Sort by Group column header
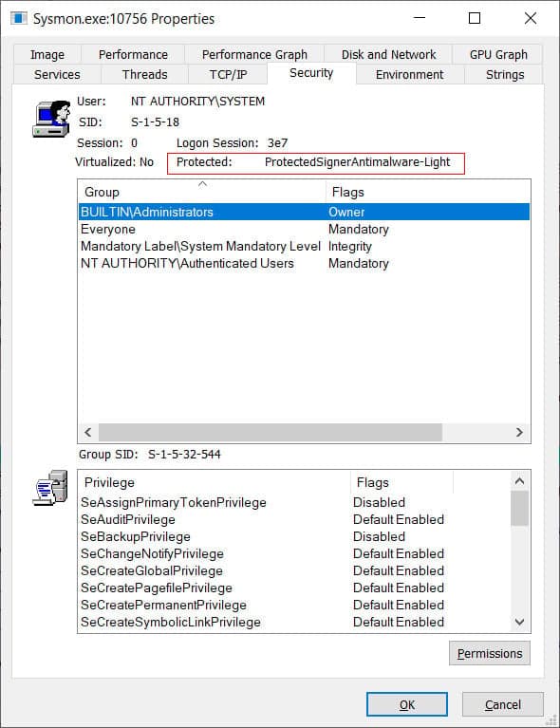 coord(201,192)
